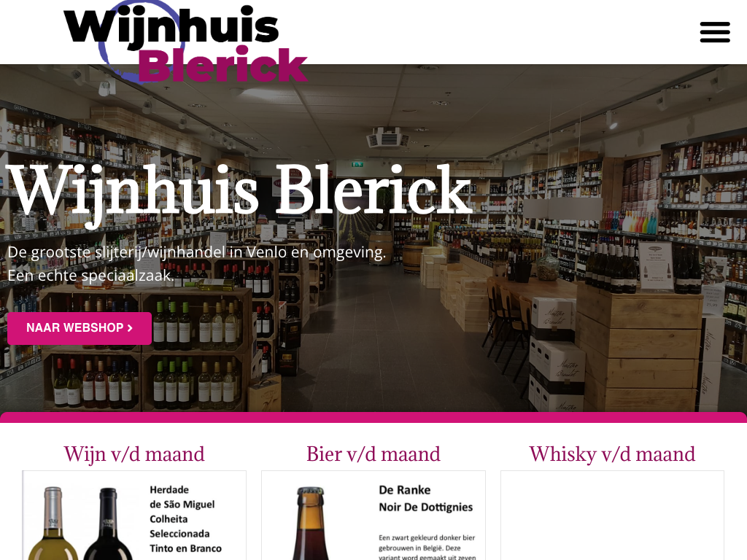Click the pink divider bar below the hero

[373, 418]
